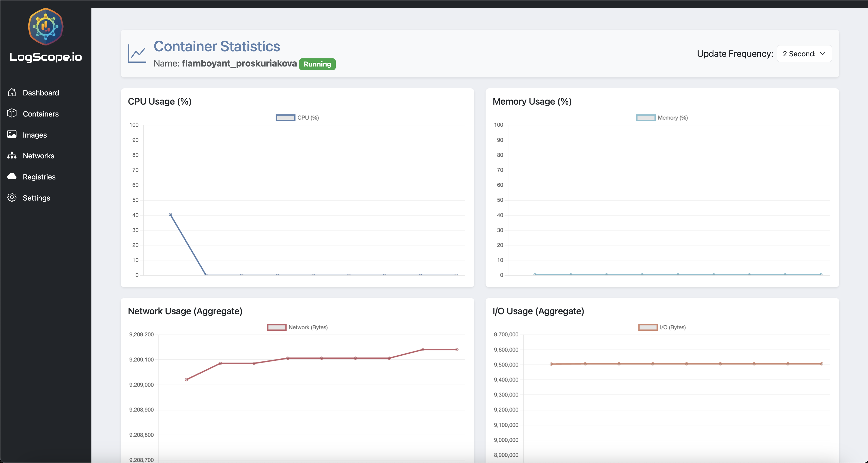
Task: Click the latest CPU data point marker
Action: (457, 274)
